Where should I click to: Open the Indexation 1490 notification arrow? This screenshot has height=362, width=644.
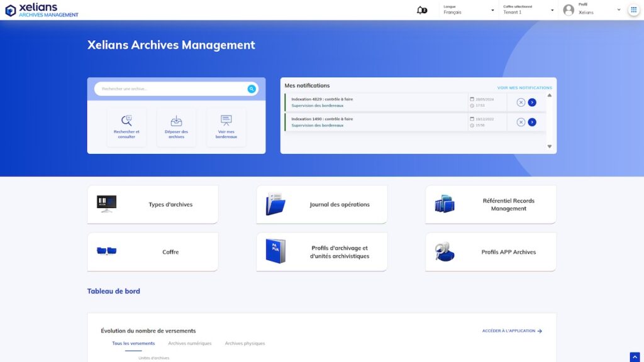click(532, 122)
